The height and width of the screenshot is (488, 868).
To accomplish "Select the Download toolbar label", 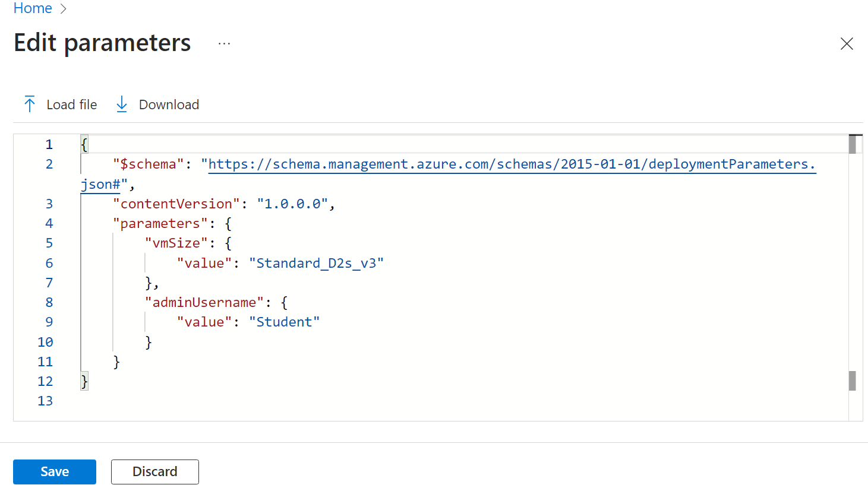I will 169,105.
